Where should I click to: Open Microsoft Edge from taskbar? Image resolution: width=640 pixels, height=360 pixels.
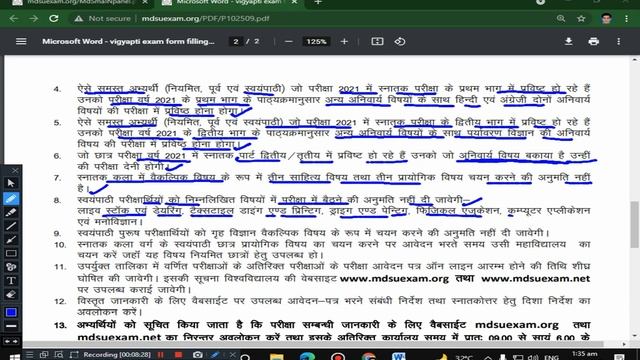coord(307,356)
